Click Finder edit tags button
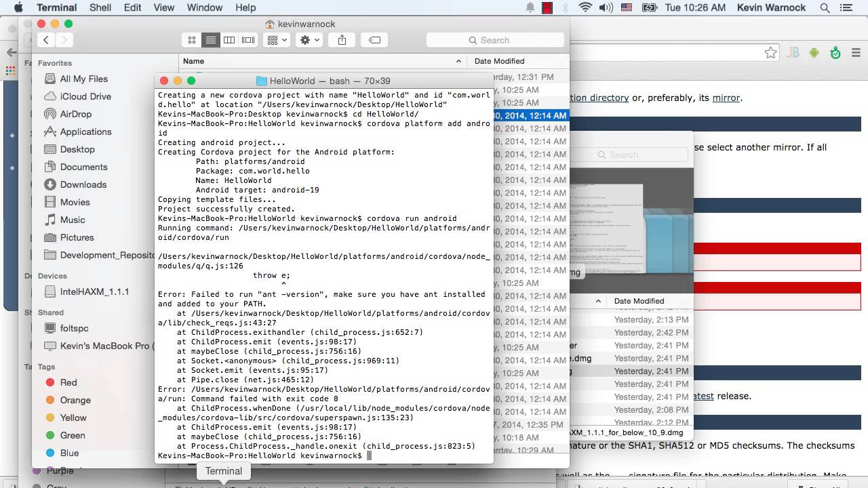Screen dimensions: 868x488 pyautogui.click(x=374, y=40)
